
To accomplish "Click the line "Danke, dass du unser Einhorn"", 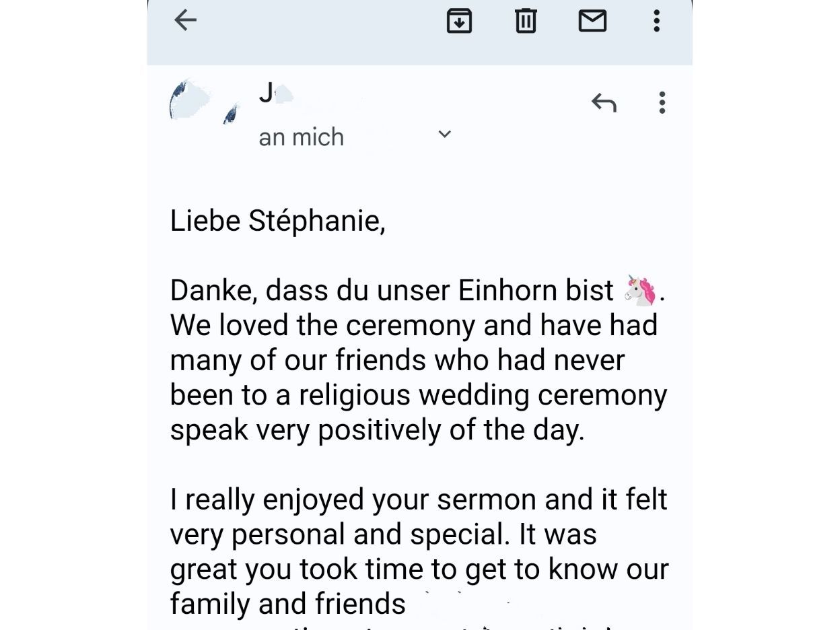I will 391,291.
